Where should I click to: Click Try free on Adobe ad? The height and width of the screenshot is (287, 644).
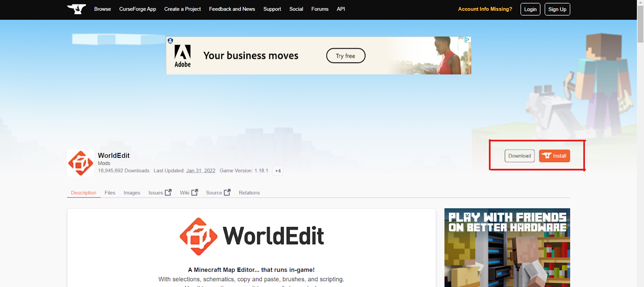(346, 56)
